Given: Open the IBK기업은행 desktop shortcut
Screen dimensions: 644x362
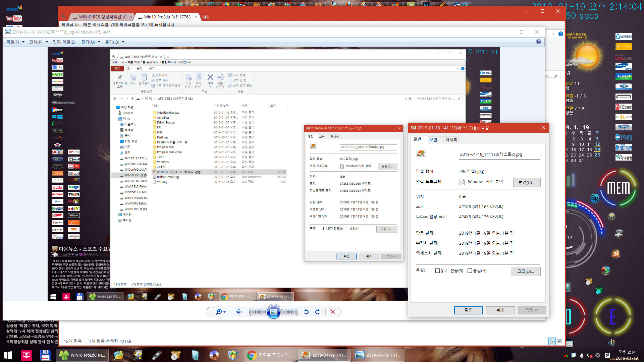Looking at the screenshot, I should click(x=624, y=147).
